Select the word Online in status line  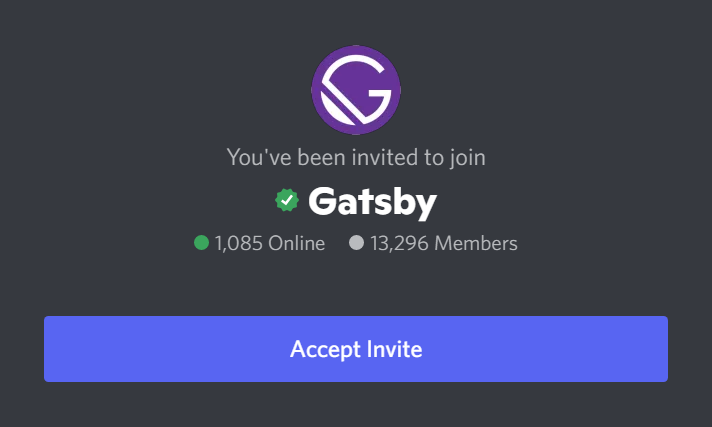(x=297, y=243)
